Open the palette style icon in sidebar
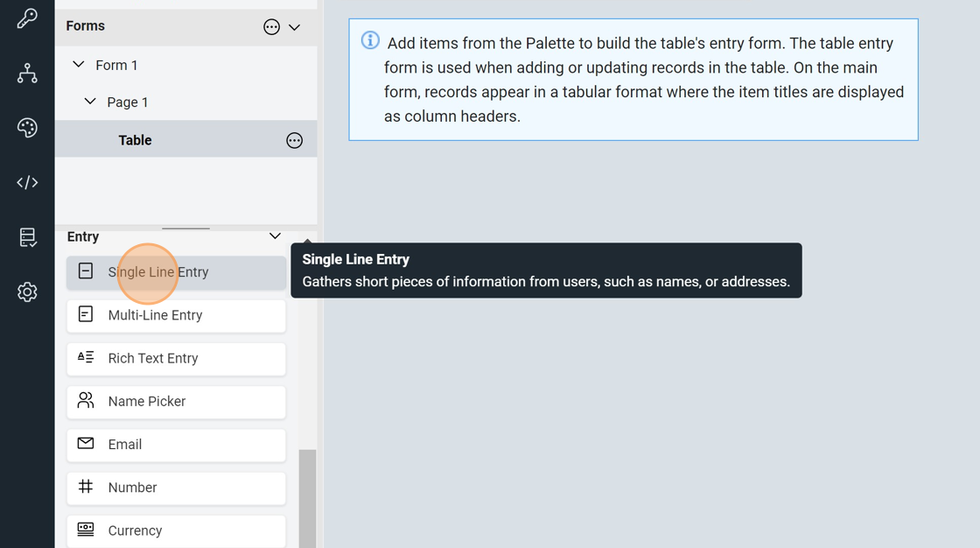980x548 pixels. tap(27, 128)
